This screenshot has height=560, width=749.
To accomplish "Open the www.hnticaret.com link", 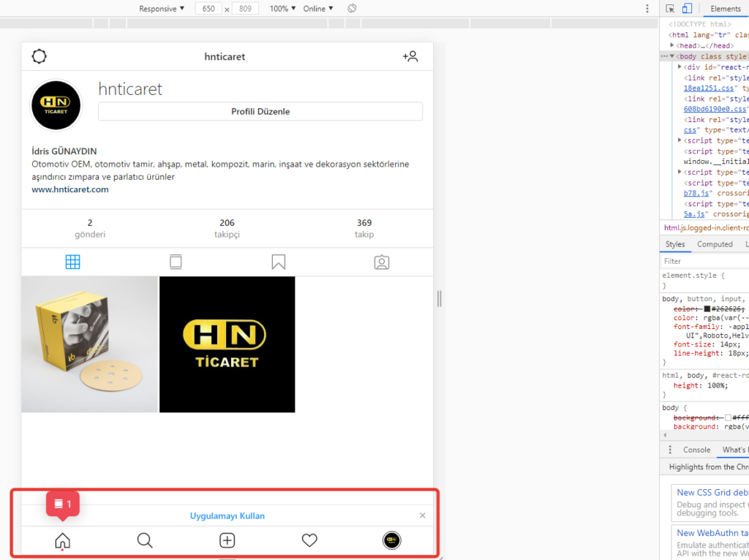I will (x=70, y=189).
